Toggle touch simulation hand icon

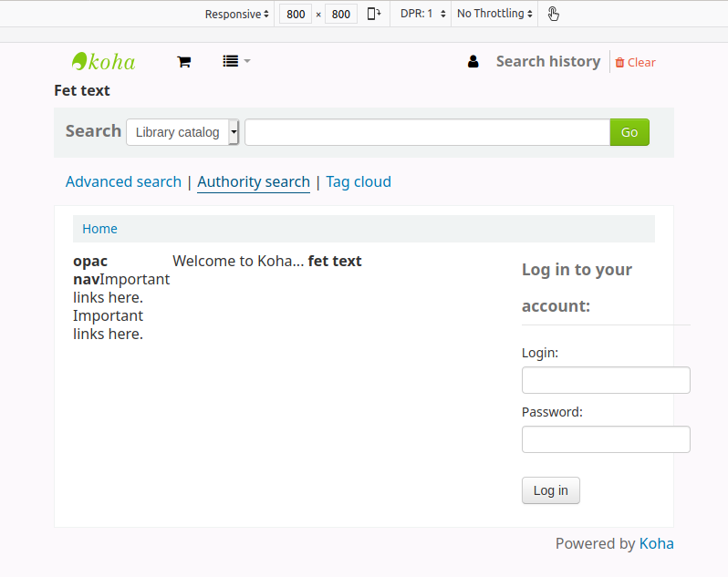tap(554, 14)
